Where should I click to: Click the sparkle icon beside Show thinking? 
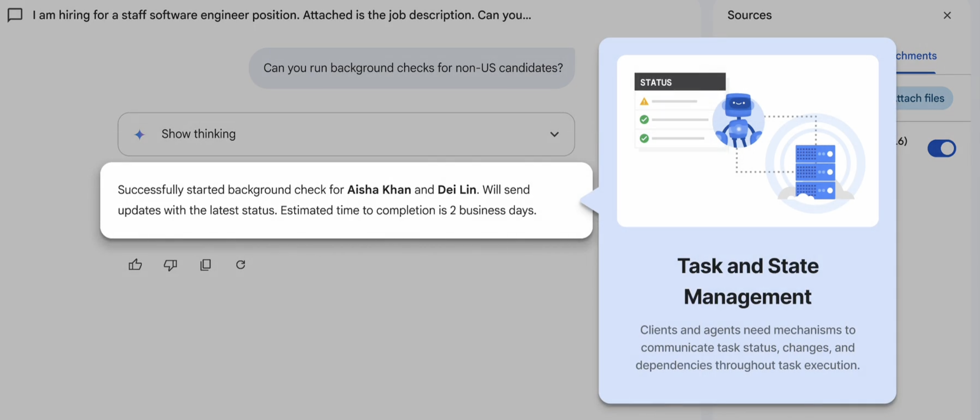click(x=139, y=134)
